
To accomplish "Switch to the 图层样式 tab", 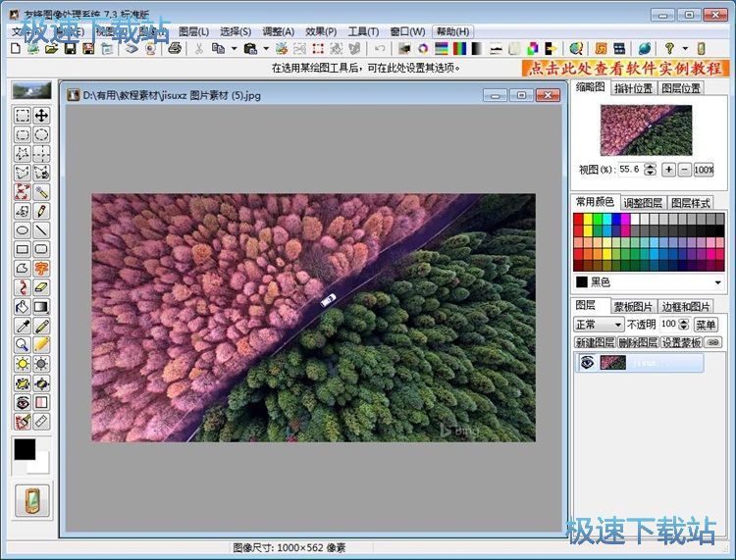I will point(691,202).
